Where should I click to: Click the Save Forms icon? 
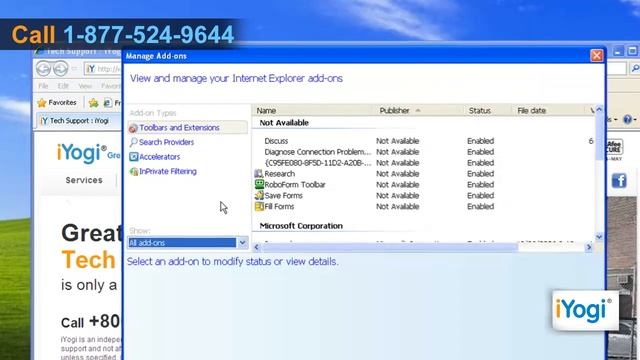[x=259, y=196]
